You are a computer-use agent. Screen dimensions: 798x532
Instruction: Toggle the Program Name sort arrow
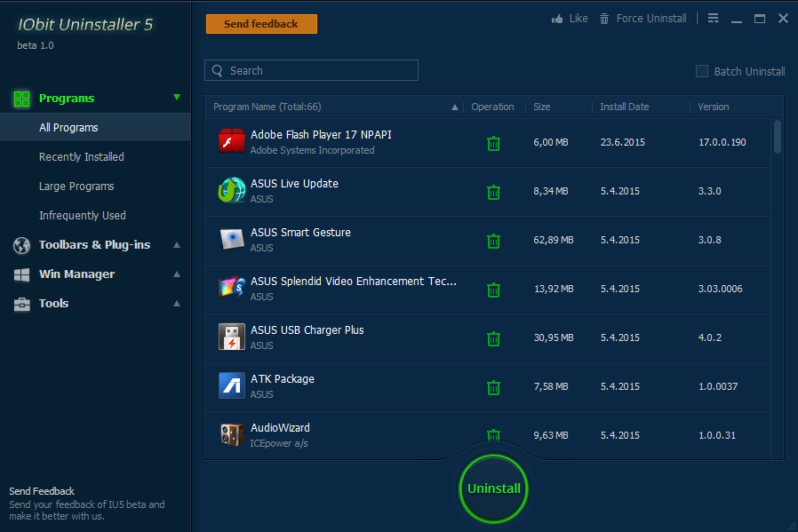pos(454,107)
